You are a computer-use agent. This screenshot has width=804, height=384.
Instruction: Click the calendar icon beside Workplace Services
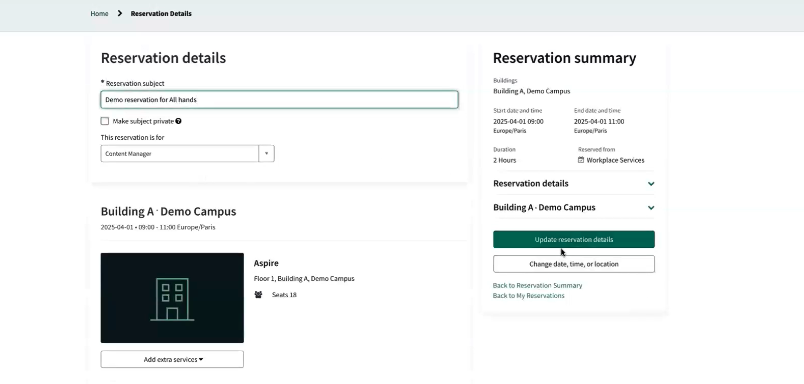click(581, 160)
